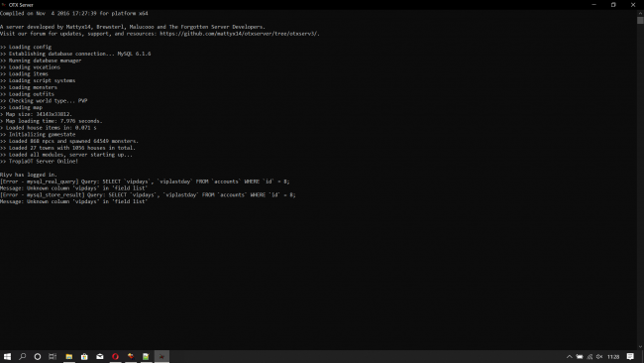
Task: Click the '>> Loading config' line
Action: coord(26,47)
